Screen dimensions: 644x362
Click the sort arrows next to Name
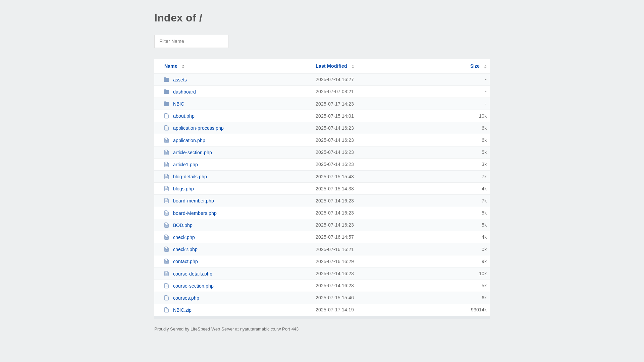(x=183, y=66)
